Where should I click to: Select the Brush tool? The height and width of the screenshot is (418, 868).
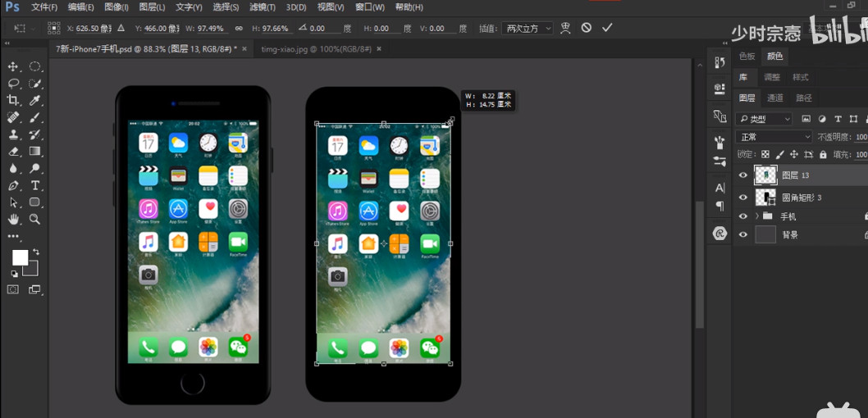pos(35,117)
